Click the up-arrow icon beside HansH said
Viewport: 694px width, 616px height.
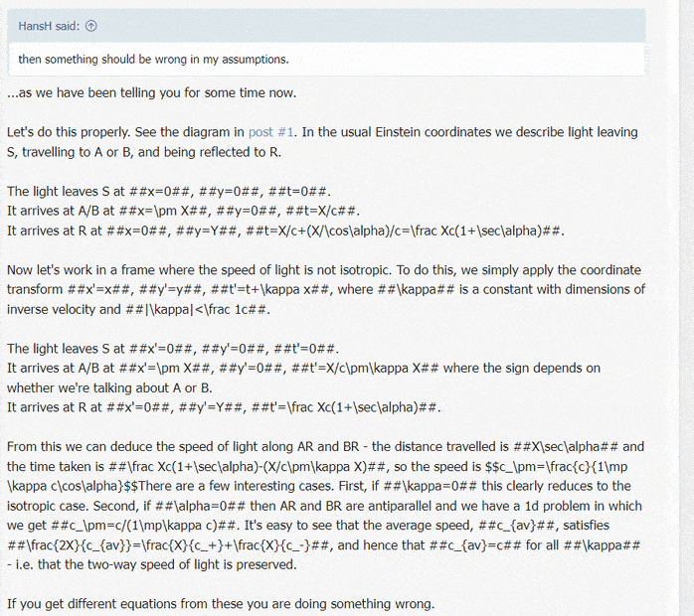point(91,26)
